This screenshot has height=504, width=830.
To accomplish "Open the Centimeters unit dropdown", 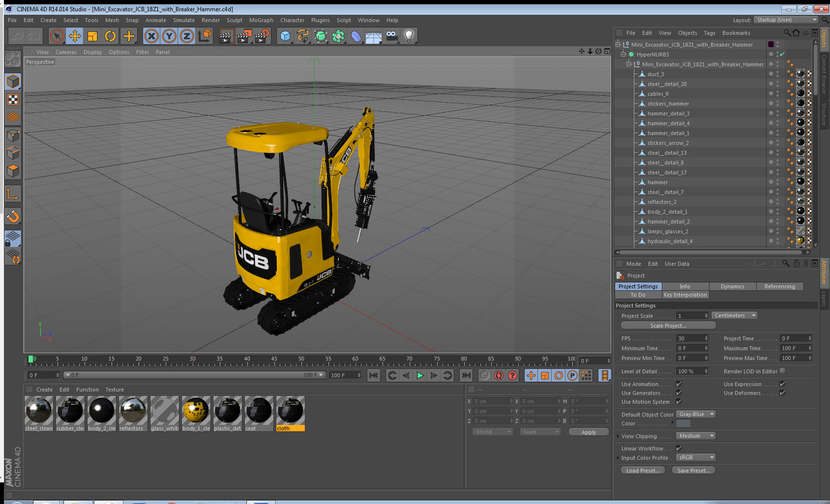I will (735, 315).
